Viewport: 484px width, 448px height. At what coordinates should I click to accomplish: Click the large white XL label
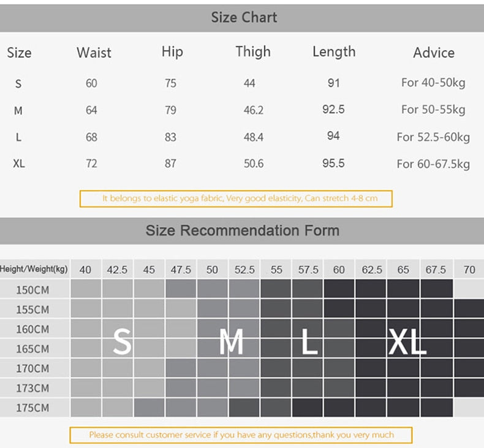[407, 342]
